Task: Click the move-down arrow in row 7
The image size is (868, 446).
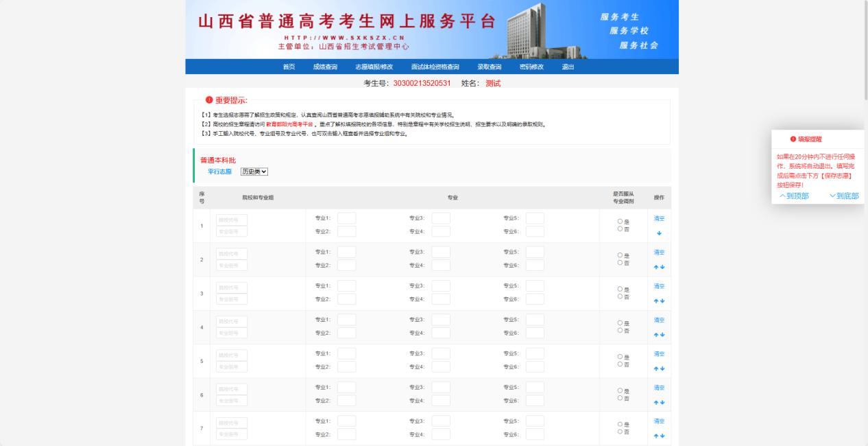Action: click(662, 436)
